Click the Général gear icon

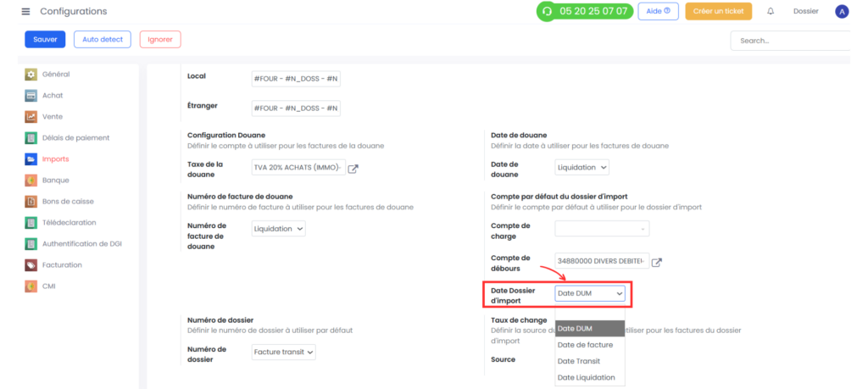click(x=31, y=74)
